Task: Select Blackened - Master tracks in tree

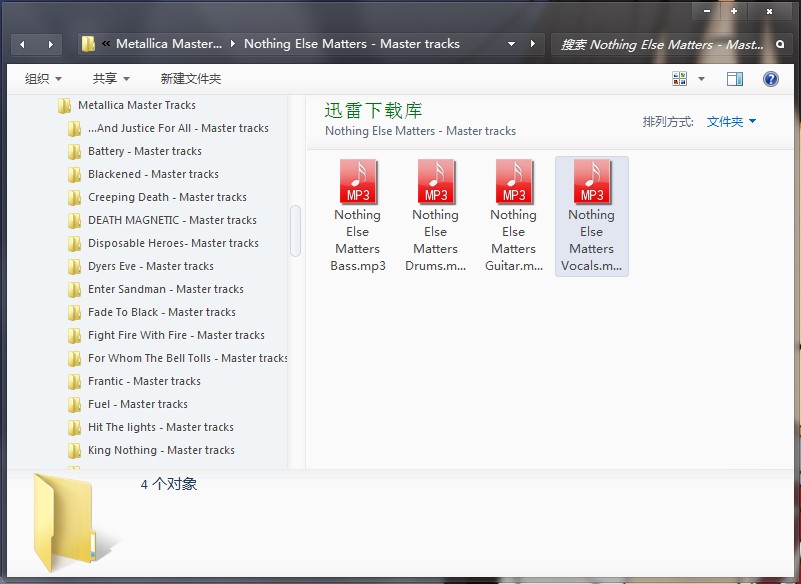Action: point(153,174)
